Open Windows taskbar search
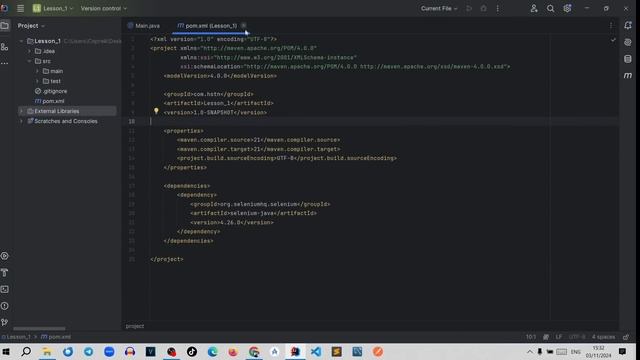The height and width of the screenshot is (360, 640). click(26, 351)
